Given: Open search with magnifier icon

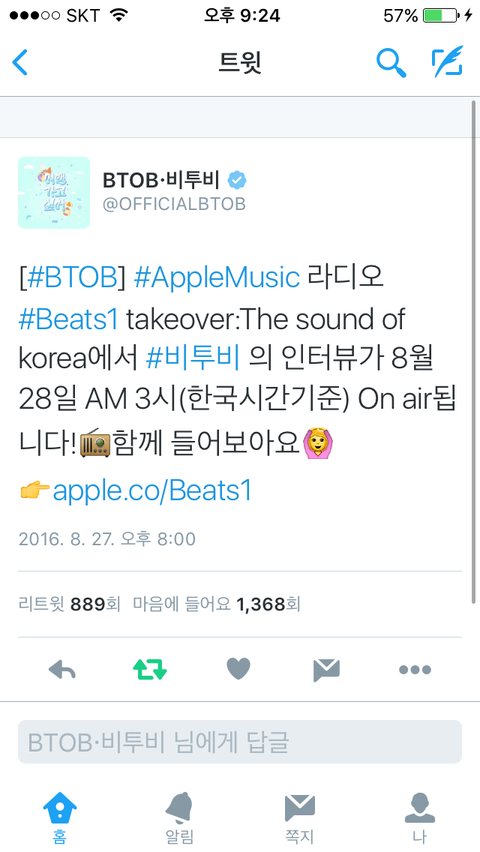Looking at the screenshot, I should [391, 62].
